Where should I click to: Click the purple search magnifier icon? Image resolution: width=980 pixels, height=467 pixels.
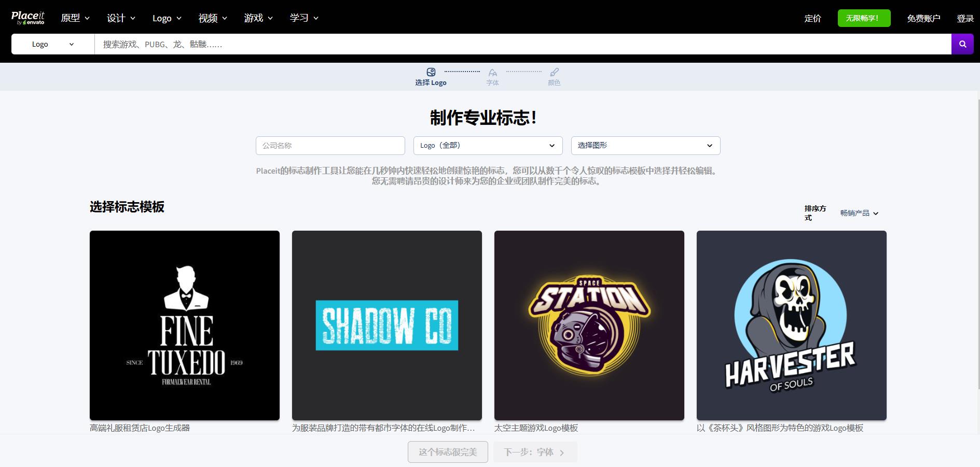[x=962, y=44]
